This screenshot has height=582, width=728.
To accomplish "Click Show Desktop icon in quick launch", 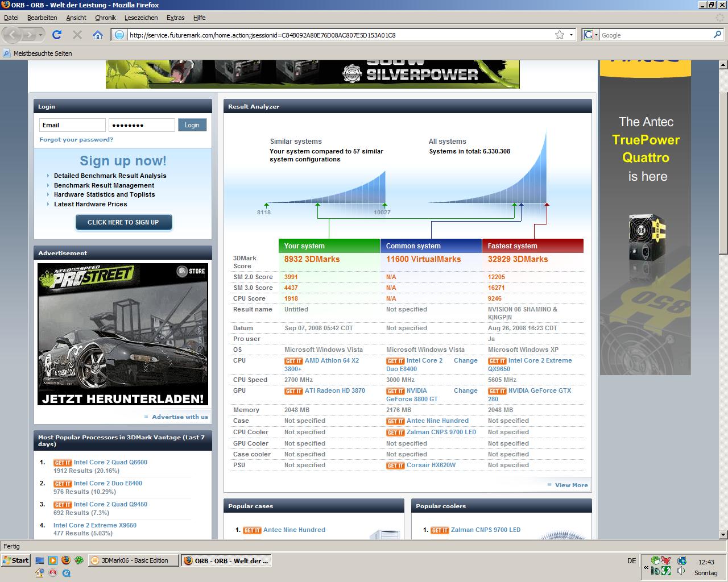I will click(x=40, y=560).
